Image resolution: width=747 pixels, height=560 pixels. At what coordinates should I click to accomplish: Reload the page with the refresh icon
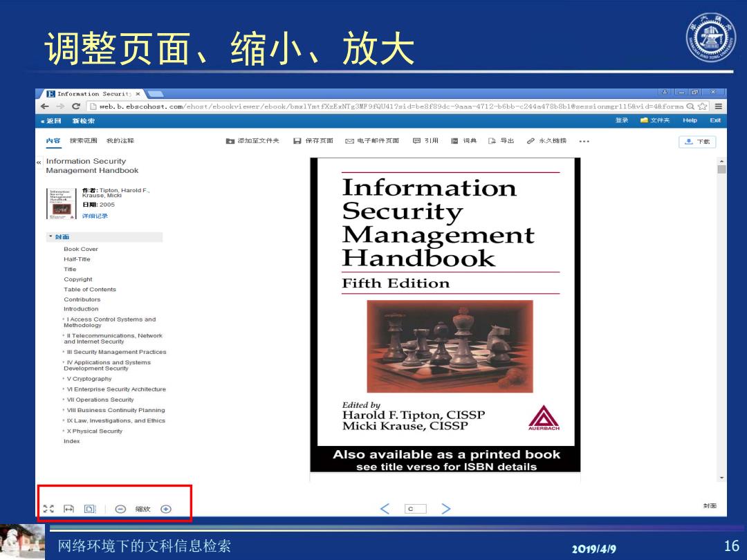[76, 106]
